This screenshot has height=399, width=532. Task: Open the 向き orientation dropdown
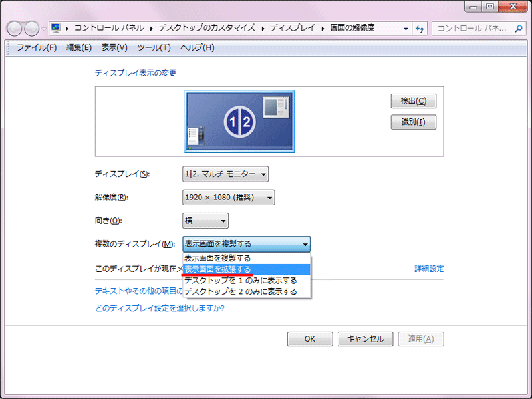point(205,221)
